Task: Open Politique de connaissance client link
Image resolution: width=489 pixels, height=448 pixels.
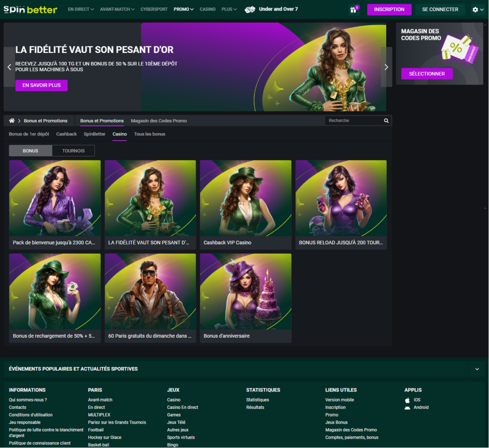Action: point(40,443)
